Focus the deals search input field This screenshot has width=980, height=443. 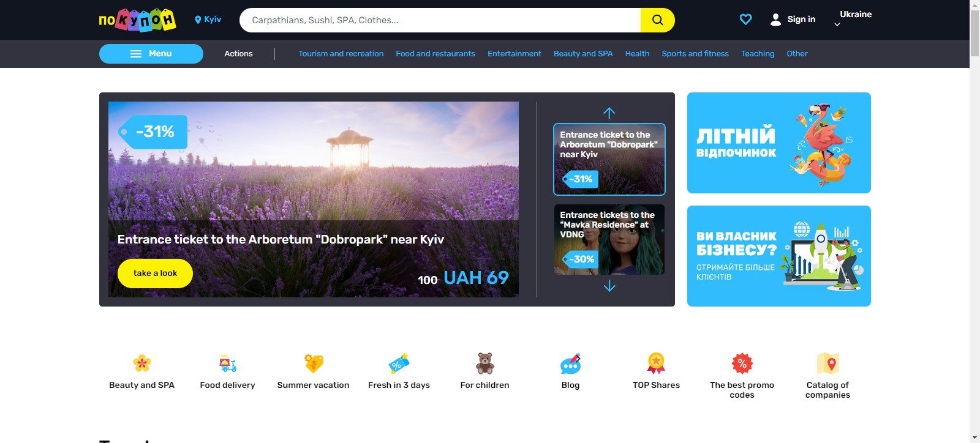[x=440, y=20]
